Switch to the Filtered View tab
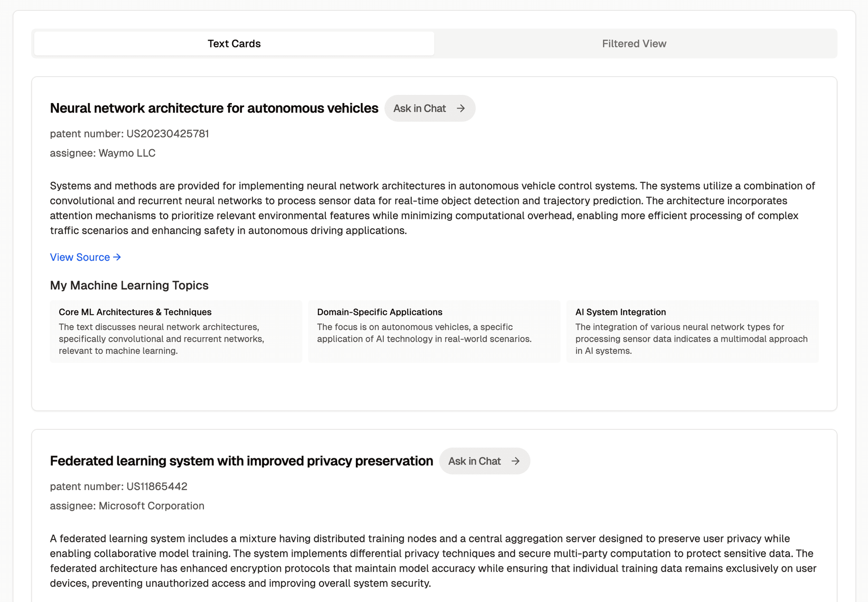The height and width of the screenshot is (602, 868). coord(634,44)
